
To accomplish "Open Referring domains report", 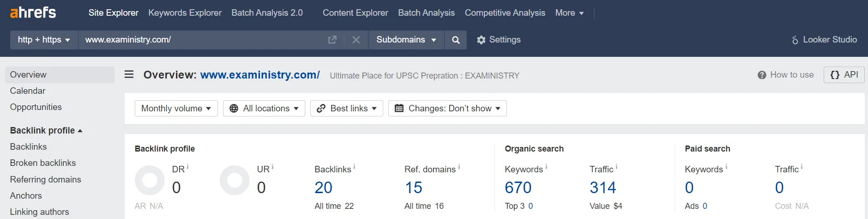I will pos(45,179).
